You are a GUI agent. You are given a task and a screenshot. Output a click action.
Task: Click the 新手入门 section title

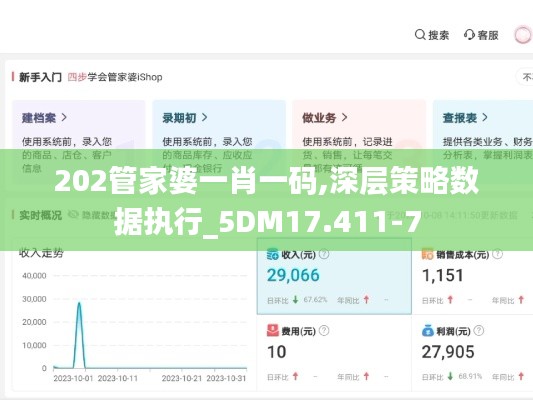[40, 77]
